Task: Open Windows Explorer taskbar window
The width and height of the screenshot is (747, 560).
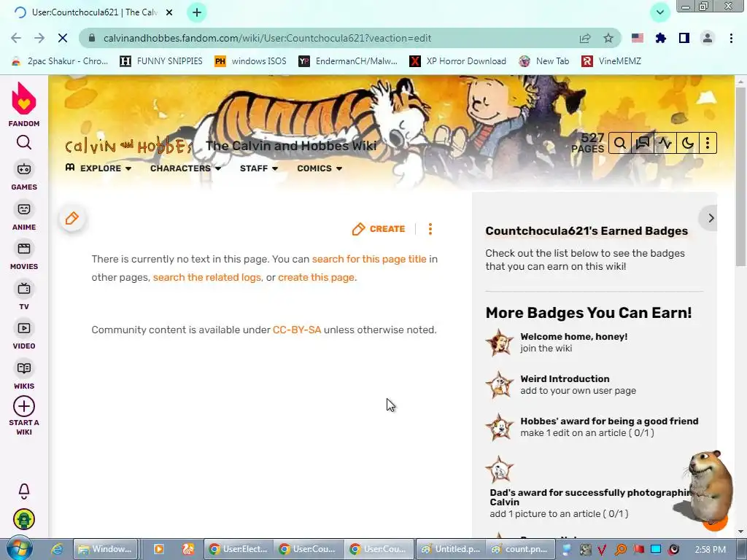Action: [x=105, y=549]
